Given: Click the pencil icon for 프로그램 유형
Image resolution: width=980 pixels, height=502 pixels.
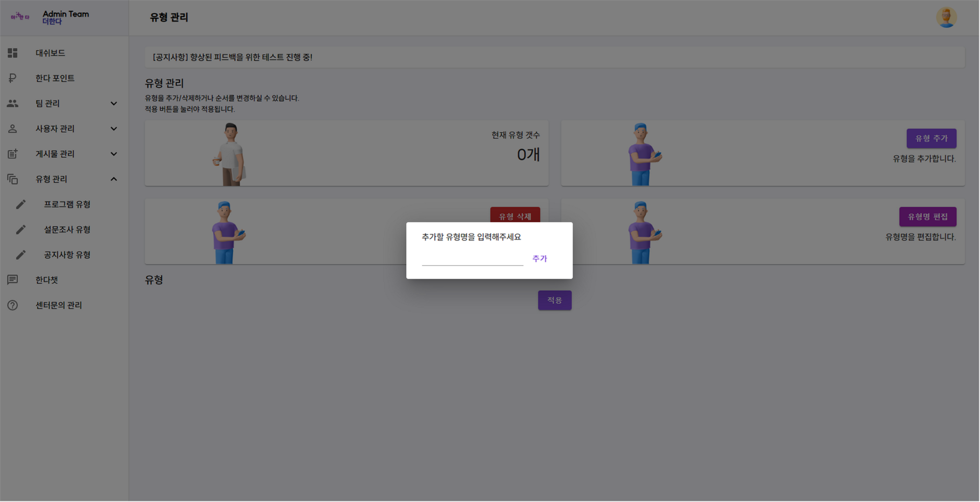Looking at the screenshot, I should click(21, 204).
